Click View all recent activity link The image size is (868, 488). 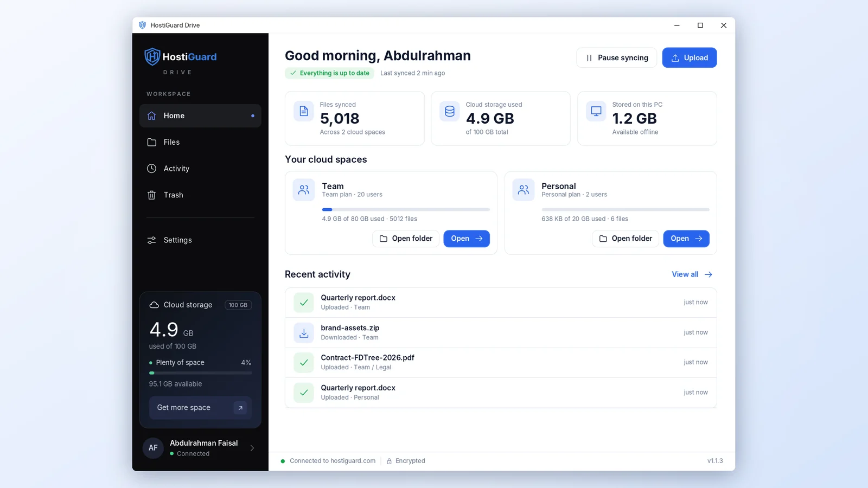tap(692, 274)
